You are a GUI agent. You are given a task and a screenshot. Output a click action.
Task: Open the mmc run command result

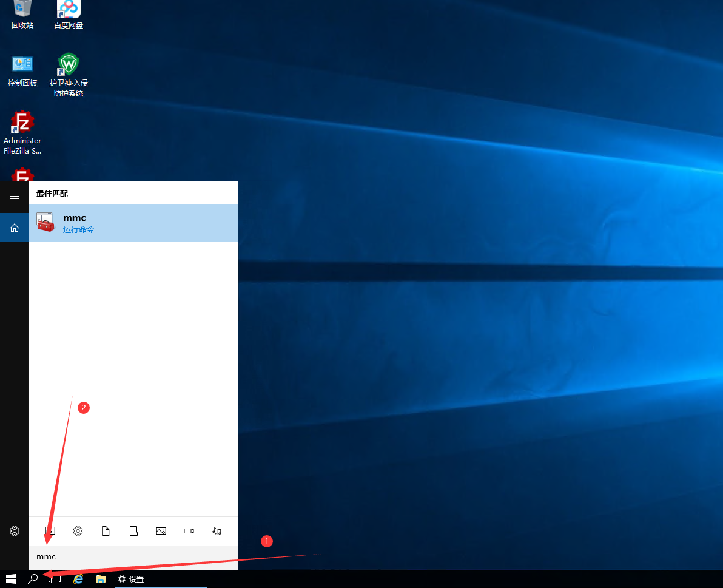pyautogui.click(x=133, y=223)
